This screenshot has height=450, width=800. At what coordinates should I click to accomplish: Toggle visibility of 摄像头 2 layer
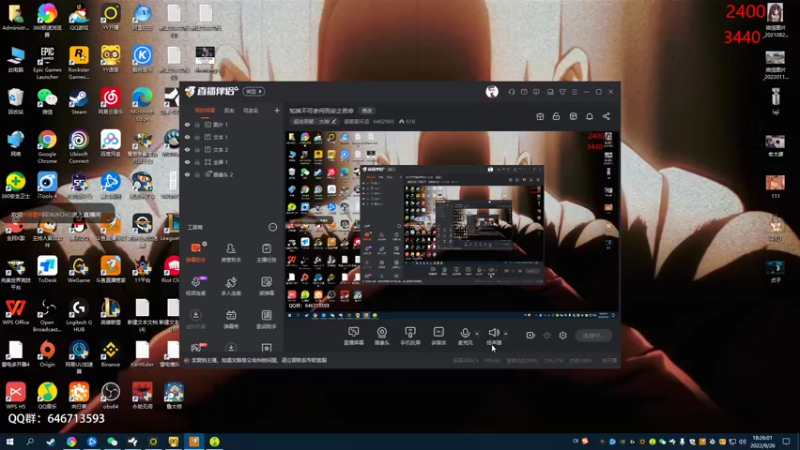point(187,174)
